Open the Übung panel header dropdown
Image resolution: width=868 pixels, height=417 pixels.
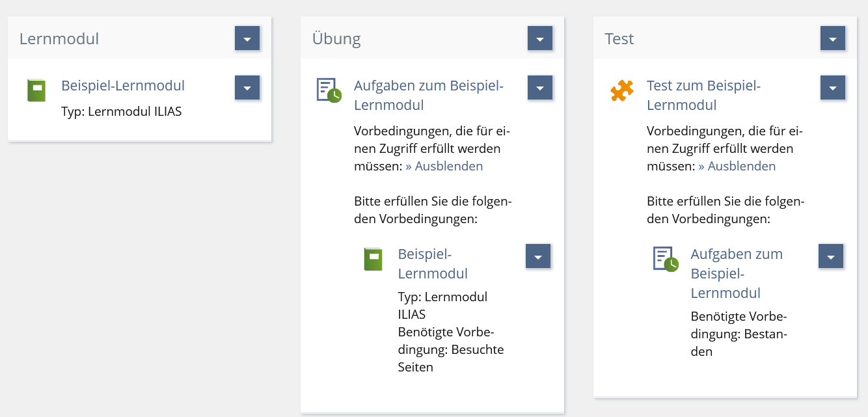pos(540,38)
